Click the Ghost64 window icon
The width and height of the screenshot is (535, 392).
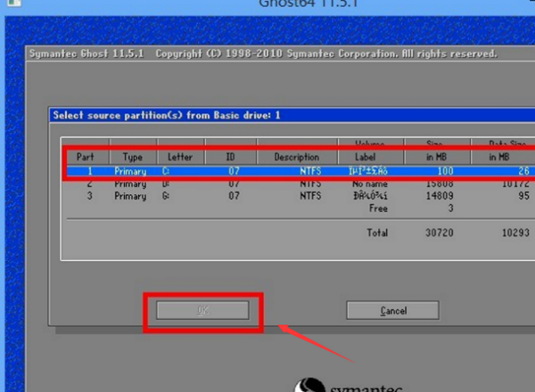click(13, 3)
